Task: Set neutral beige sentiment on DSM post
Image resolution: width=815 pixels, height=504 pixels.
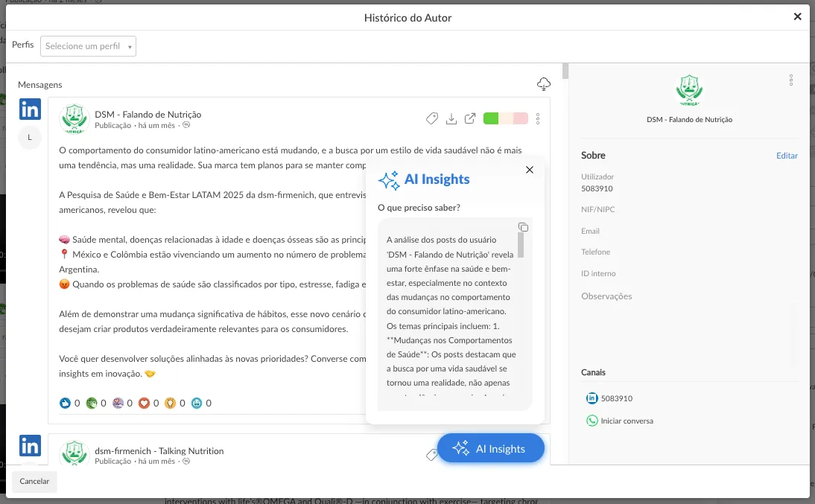Action: point(506,118)
